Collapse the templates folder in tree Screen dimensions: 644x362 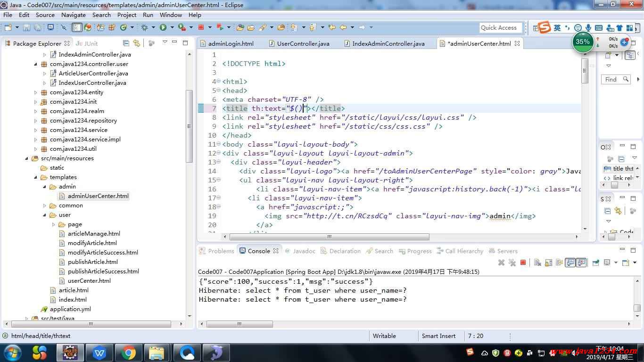(35, 177)
